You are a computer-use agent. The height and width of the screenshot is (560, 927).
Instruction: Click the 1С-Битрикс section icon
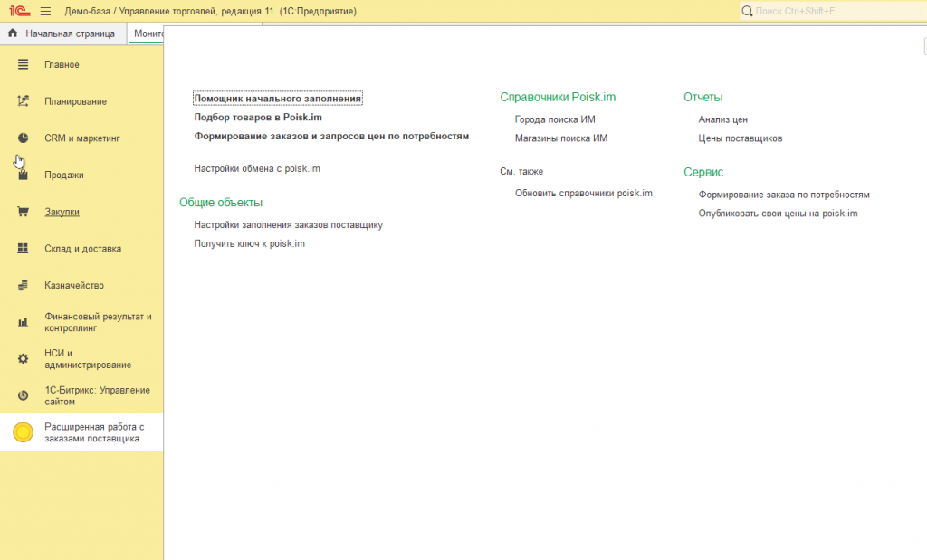point(23,395)
